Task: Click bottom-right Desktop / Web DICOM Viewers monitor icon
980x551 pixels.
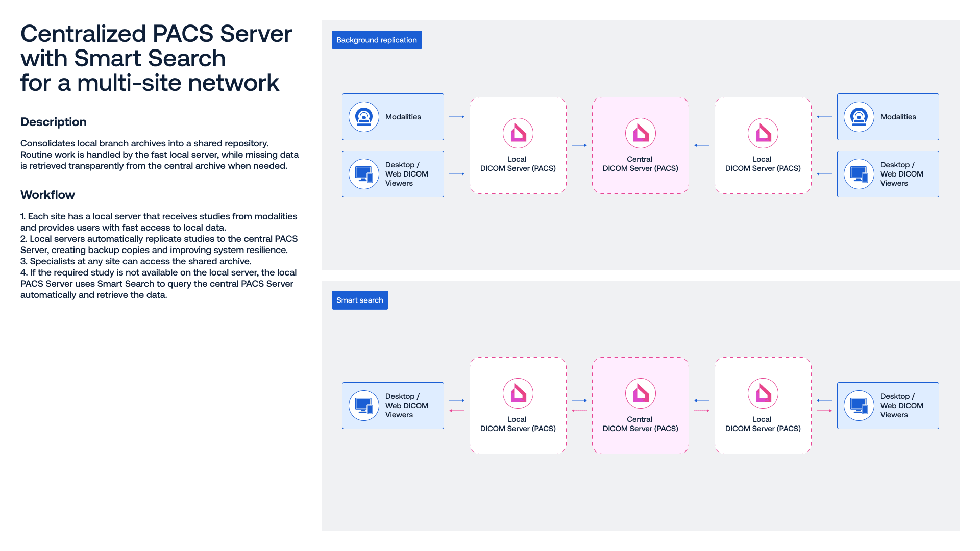Action: pyautogui.click(x=859, y=406)
